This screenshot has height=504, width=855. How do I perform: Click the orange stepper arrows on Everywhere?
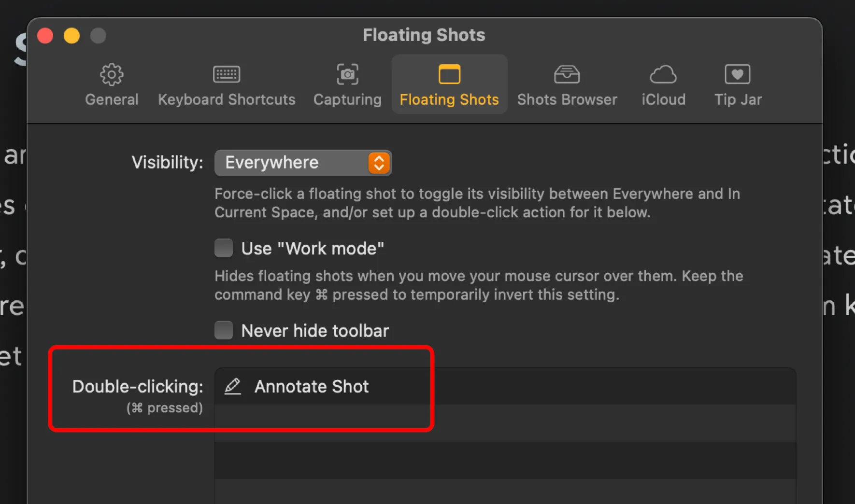(x=378, y=163)
